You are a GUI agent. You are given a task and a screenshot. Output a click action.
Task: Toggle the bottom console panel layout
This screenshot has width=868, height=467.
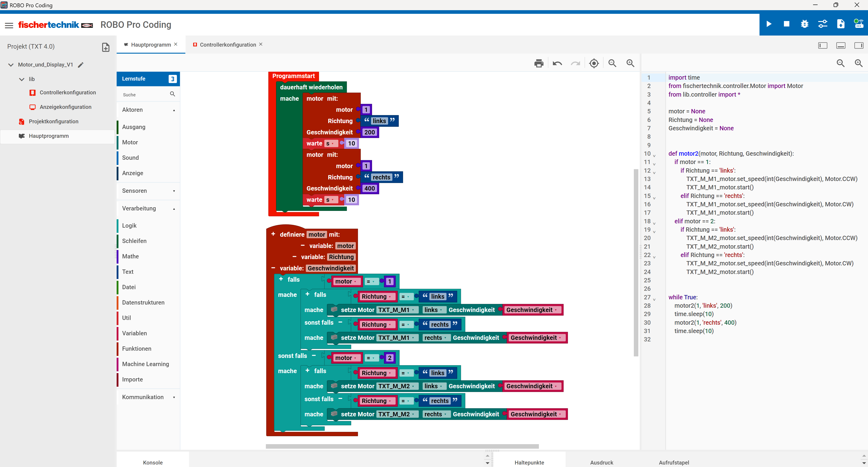(841, 45)
